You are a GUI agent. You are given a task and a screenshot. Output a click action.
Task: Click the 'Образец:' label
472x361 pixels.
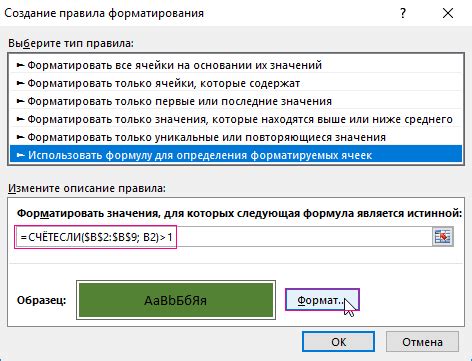pyautogui.click(x=42, y=300)
